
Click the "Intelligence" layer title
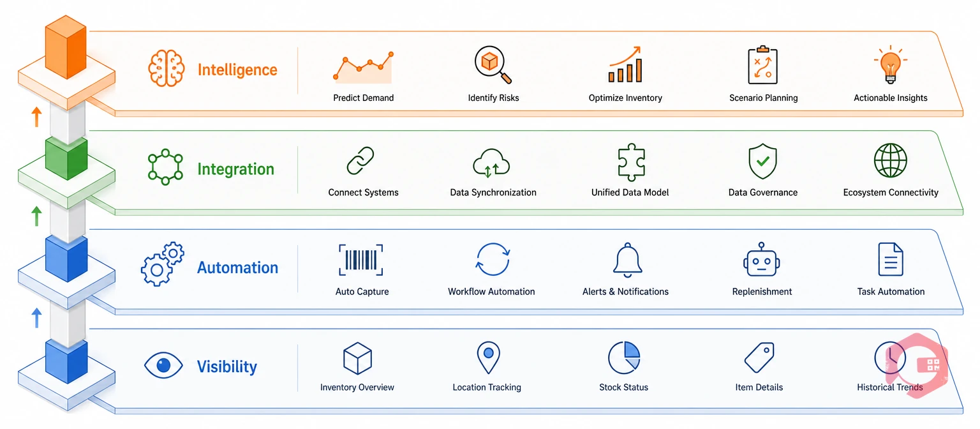pos(237,70)
